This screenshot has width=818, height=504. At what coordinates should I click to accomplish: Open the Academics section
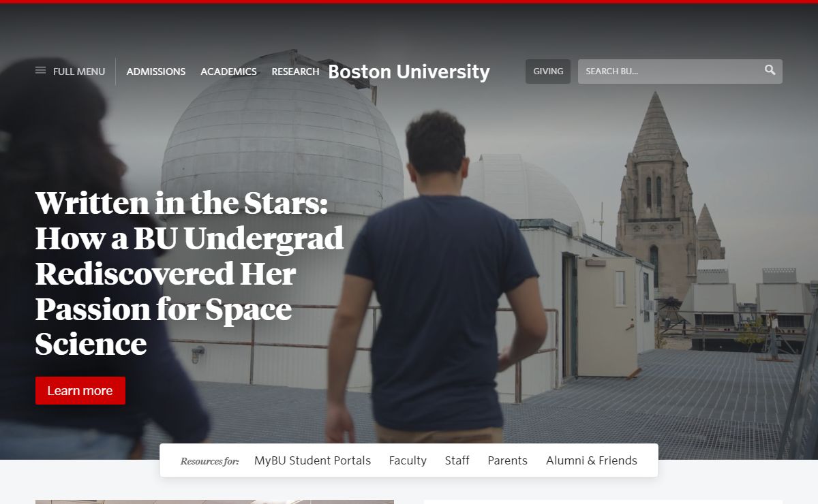228,72
